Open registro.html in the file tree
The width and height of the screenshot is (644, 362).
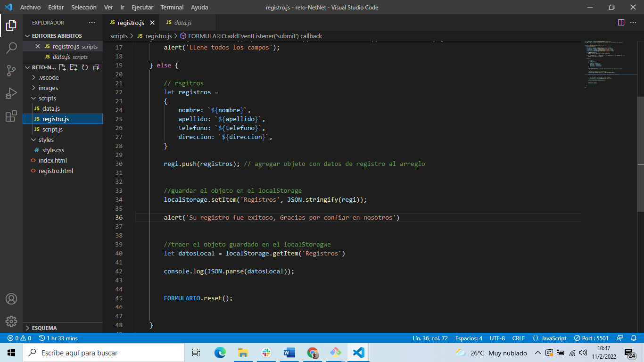click(x=63, y=171)
